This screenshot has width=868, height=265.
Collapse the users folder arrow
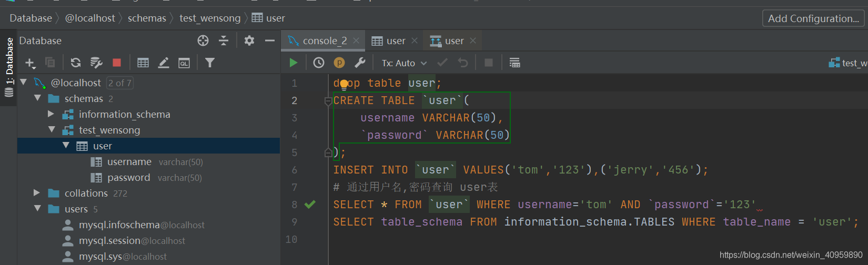point(37,208)
